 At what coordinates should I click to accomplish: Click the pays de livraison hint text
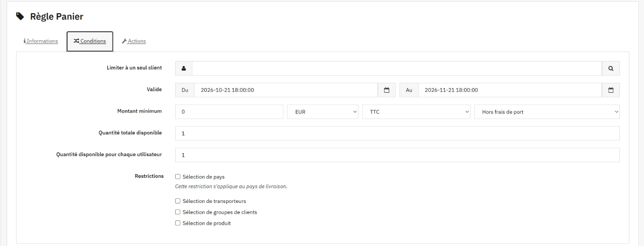pos(231,186)
